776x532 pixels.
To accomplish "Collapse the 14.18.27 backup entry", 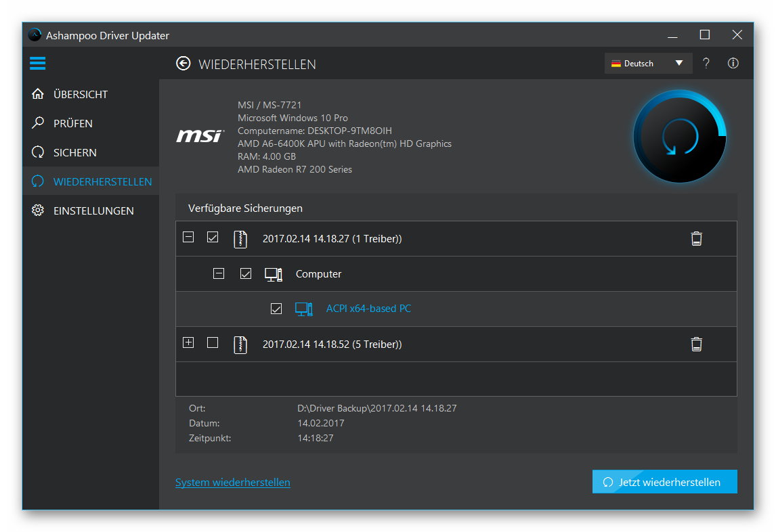I will tap(188, 237).
